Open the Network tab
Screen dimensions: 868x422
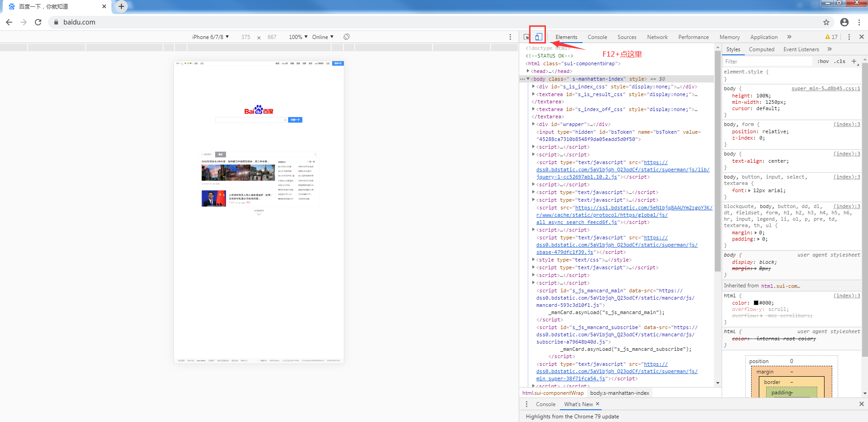point(657,37)
